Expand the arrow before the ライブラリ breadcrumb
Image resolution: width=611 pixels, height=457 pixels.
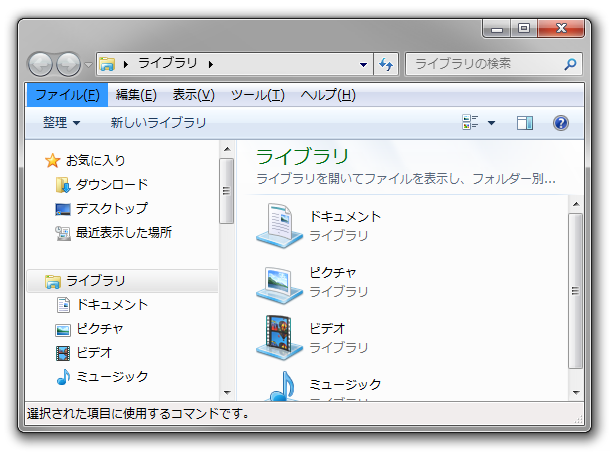(x=125, y=64)
